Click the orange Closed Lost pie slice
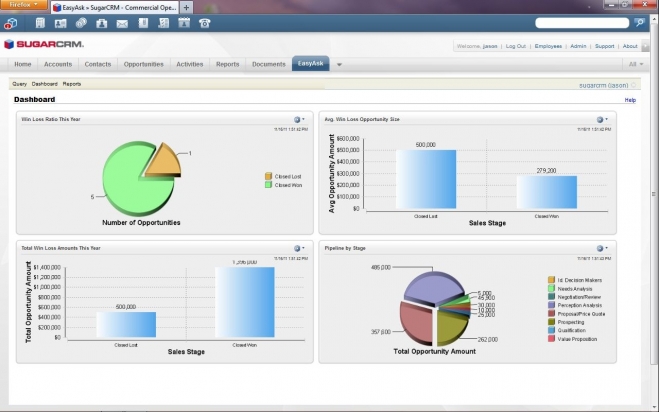 point(165,162)
